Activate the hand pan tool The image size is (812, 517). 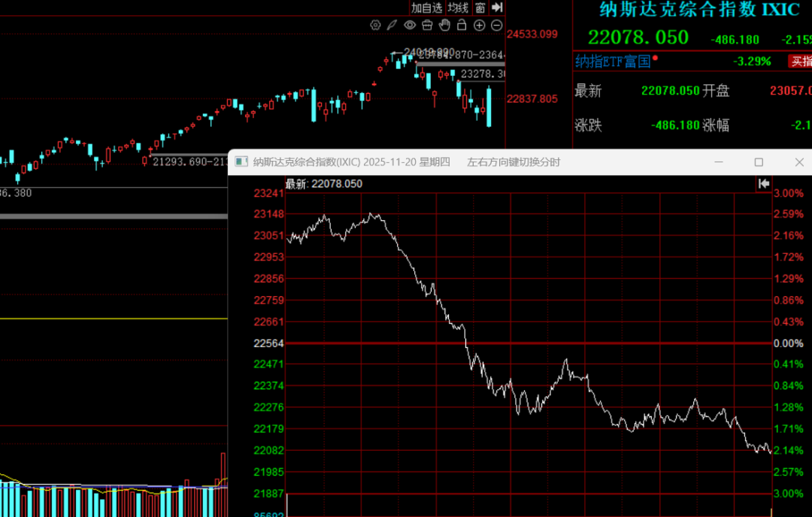click(444, 26)
